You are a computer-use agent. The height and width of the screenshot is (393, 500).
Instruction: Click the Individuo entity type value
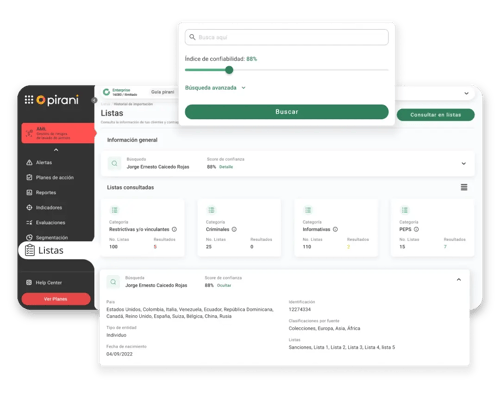pos(116,335)
